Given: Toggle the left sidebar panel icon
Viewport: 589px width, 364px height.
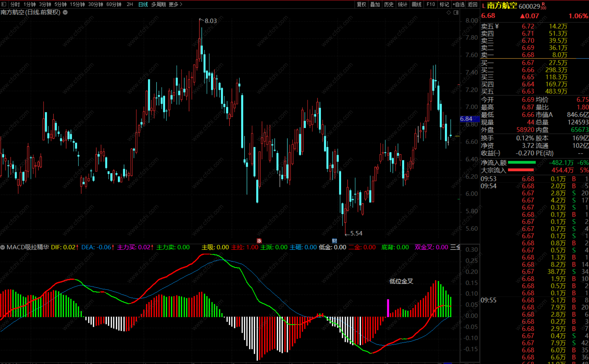Looking at the screenshot, I should coord(4,4).
